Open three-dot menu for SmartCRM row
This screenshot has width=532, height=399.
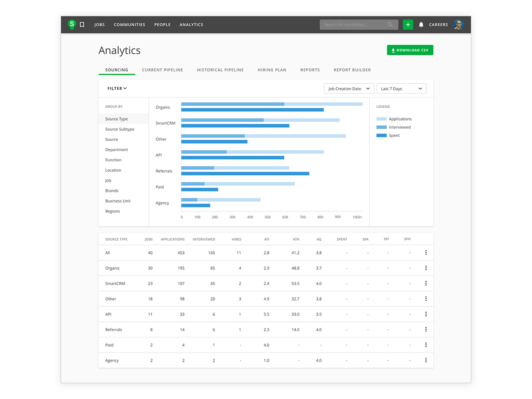(426, 283)
